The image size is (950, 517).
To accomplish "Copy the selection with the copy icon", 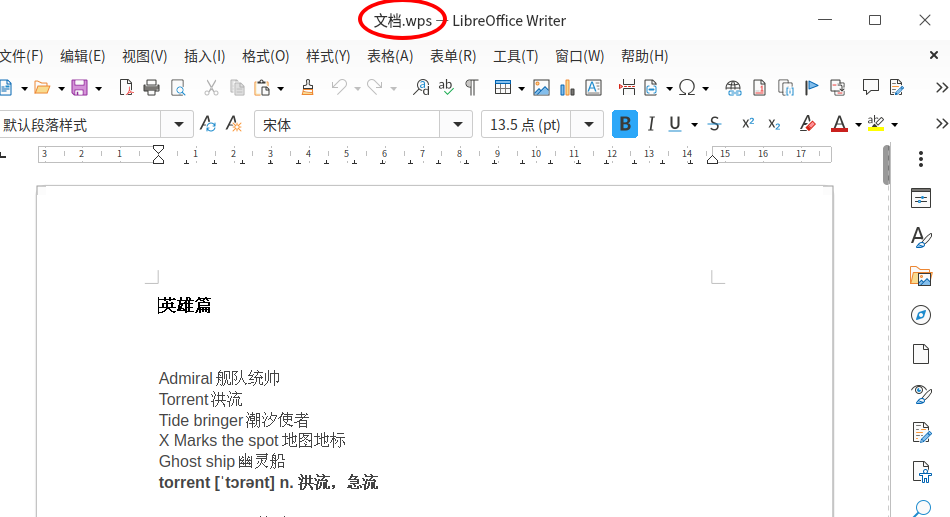I will click(237, 88).
